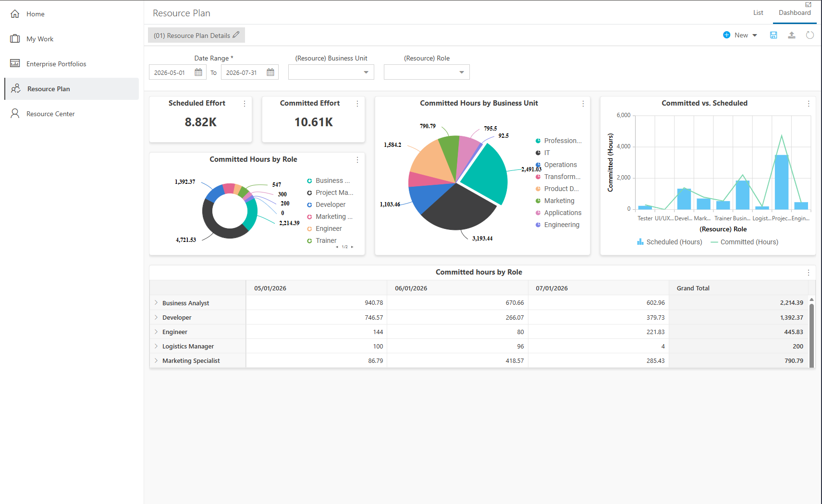Expand the Developer row

pos(156,317)
